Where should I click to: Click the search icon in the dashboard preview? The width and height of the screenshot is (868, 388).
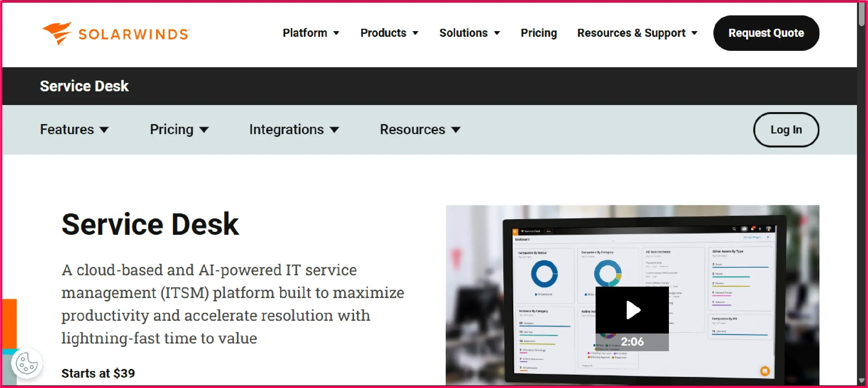point(733,229)
